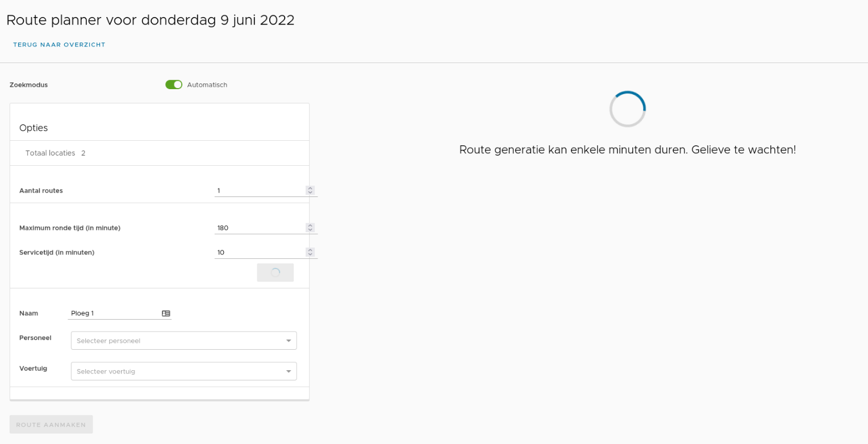Select the Servicetijd field showing 10
Screen dimensions: 868x444
(x=259, y=253)
